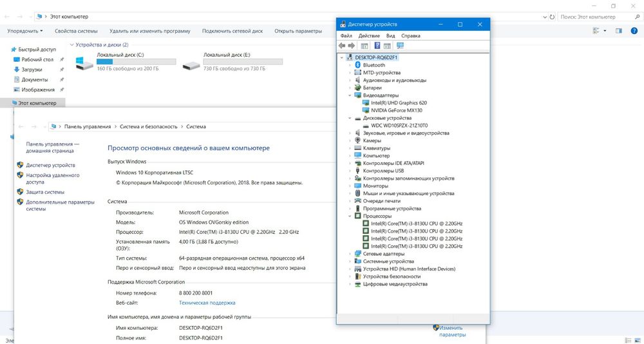Click the Система и безопасность breadcrumb

coord(149,127)
